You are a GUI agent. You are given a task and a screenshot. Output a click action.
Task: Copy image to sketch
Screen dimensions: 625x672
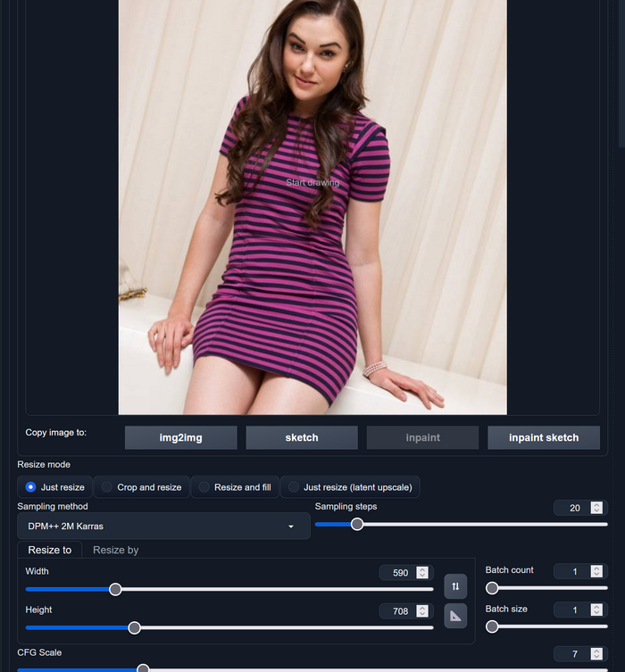(302, 437)
